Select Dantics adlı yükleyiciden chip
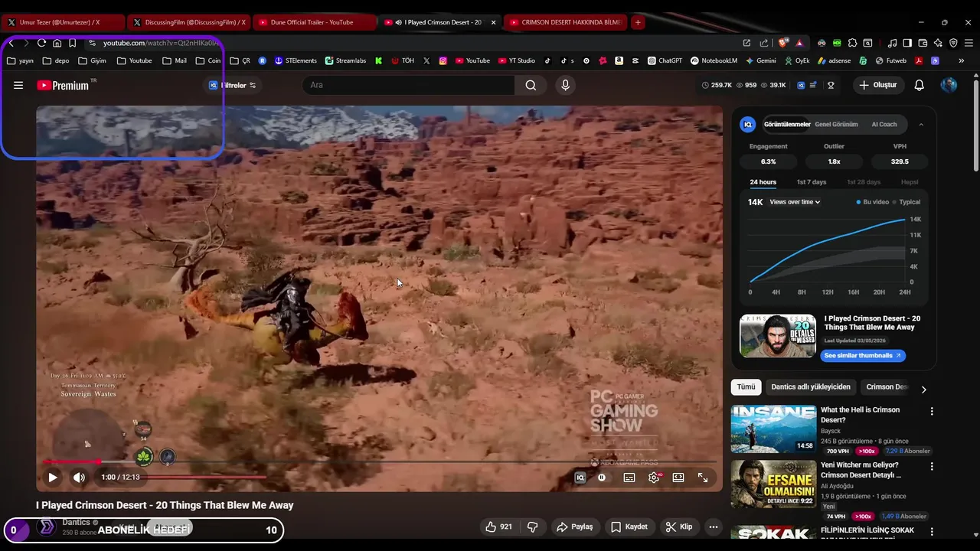The width and height of the screenshot is (980, 551). [811, 387]
